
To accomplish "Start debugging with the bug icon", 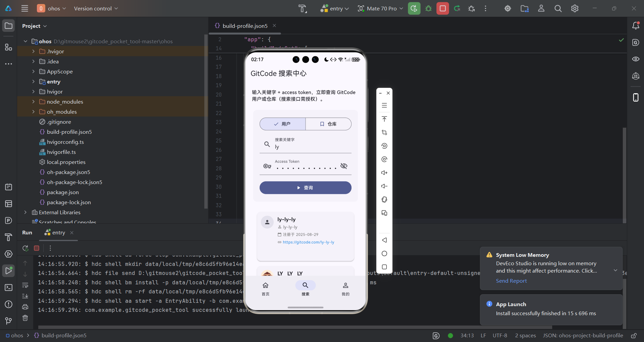I will pos(429,8).
